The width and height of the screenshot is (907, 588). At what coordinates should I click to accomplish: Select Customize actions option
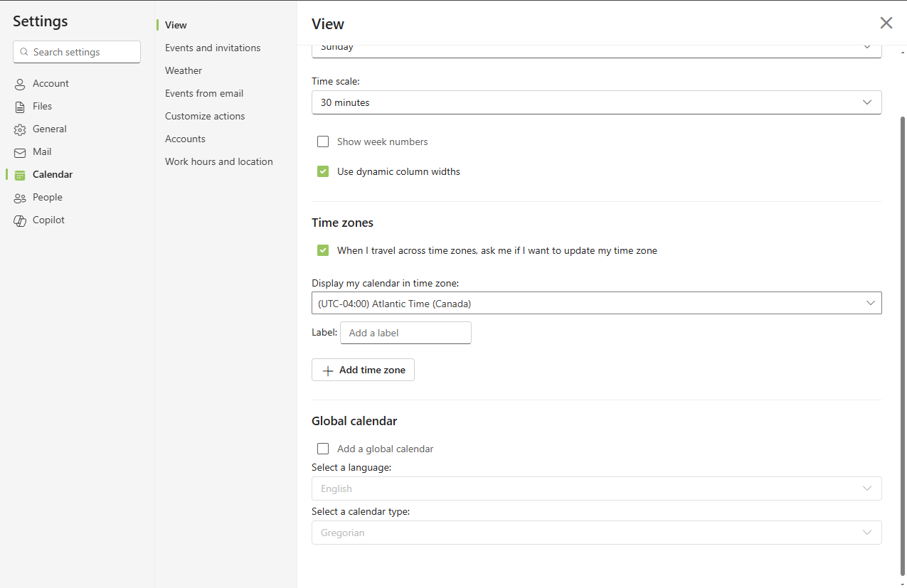tap(205, 116)
